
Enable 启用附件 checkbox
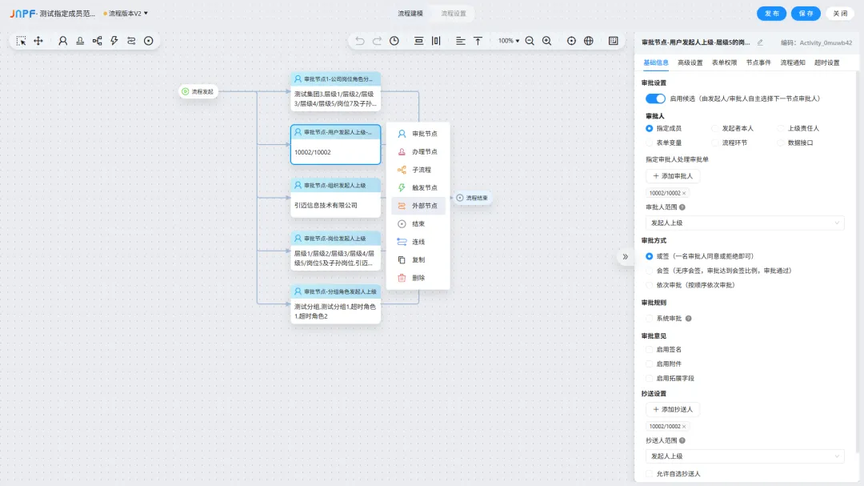coord(649,364)
